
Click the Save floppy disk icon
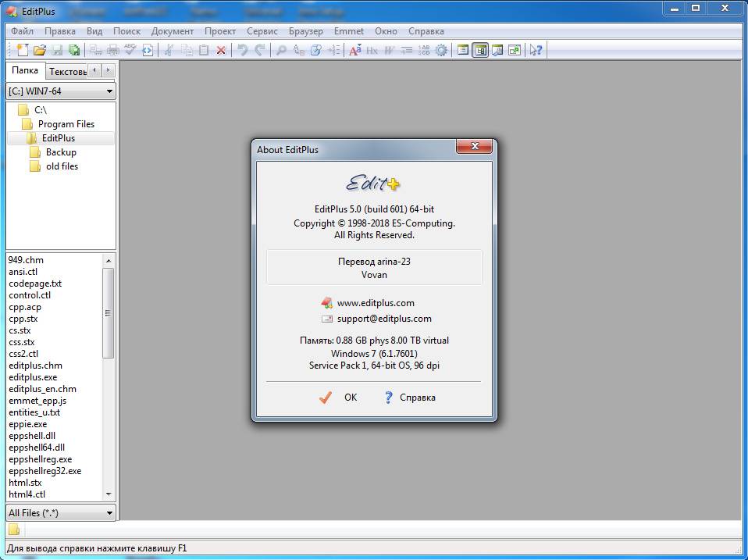[57, 50]
